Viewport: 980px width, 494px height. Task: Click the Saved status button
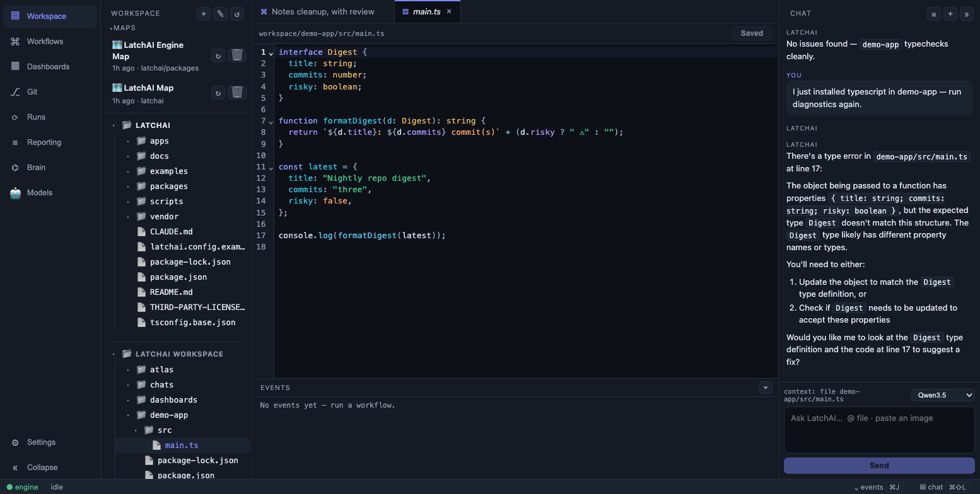pos(752,33)
